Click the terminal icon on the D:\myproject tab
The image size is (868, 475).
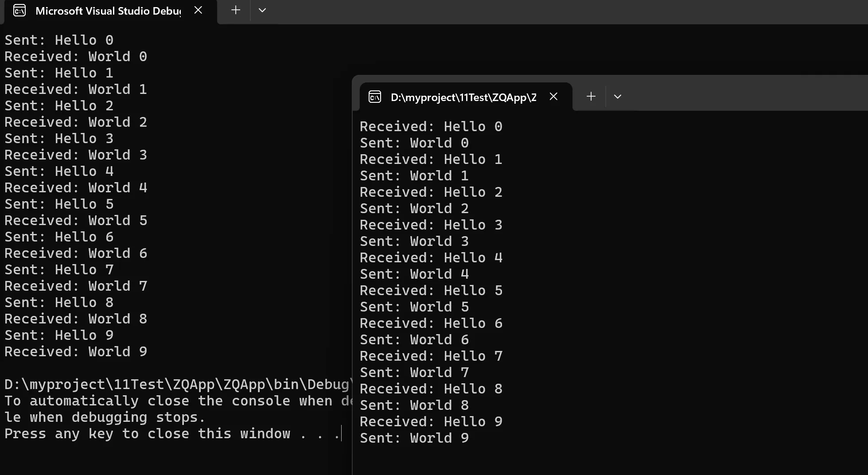(x=375, y=97)
